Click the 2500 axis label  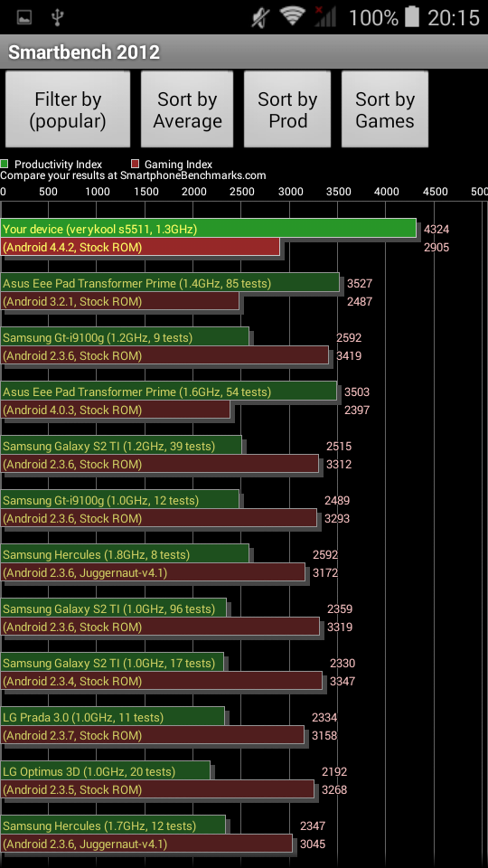pyautogui.click(x=242, y=192)
